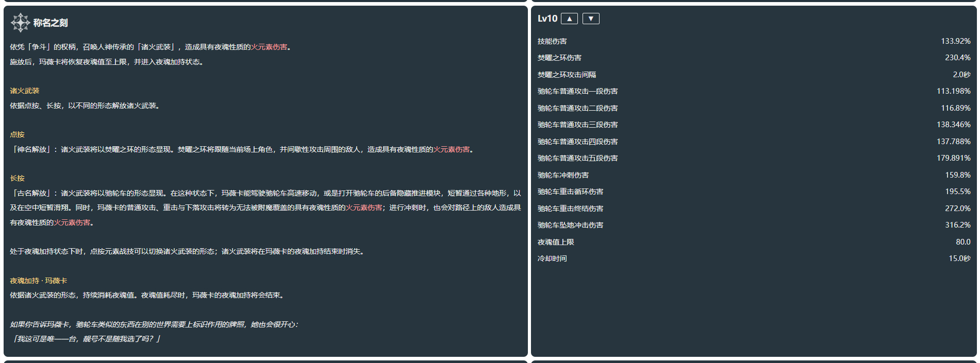Click the 179.891% value
Screen dimensions: 980x363
954,158
